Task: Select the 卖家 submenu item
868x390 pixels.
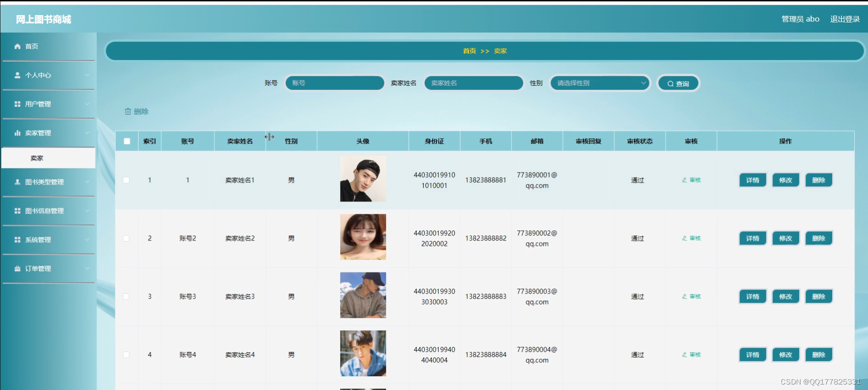Action: pyautogui.click(x=48, y=158)
